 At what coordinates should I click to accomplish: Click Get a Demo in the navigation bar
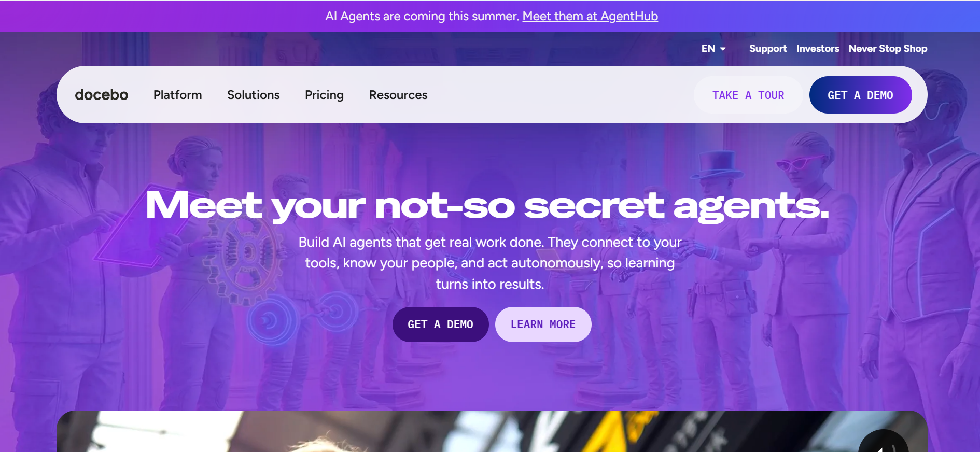tap(860, 95)
